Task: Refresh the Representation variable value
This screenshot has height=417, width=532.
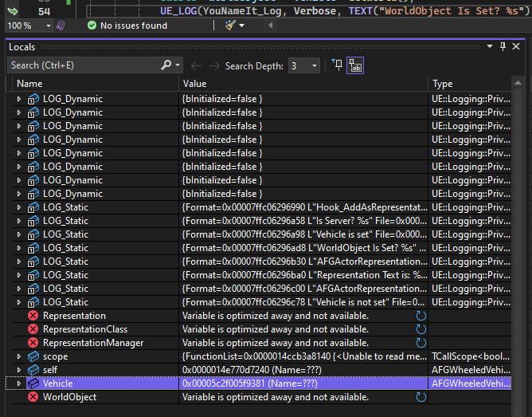Action: click(x=421, y=316)
